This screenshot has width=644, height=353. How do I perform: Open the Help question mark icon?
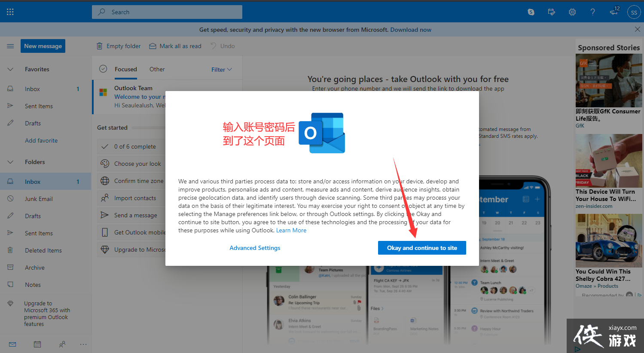tap(593, 12)
